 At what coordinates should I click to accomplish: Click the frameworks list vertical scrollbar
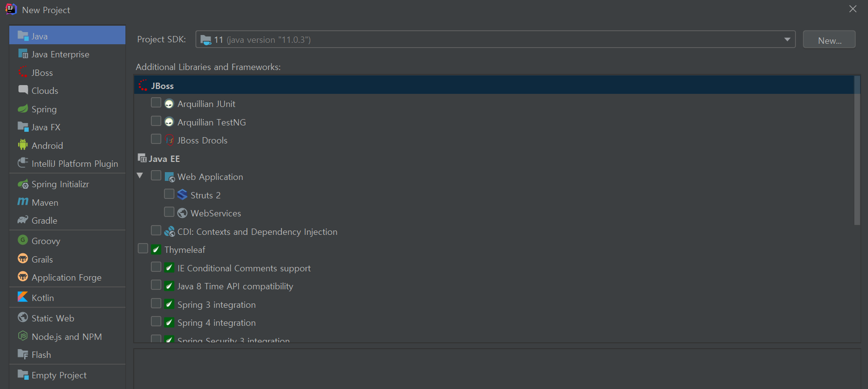[857, 151]
